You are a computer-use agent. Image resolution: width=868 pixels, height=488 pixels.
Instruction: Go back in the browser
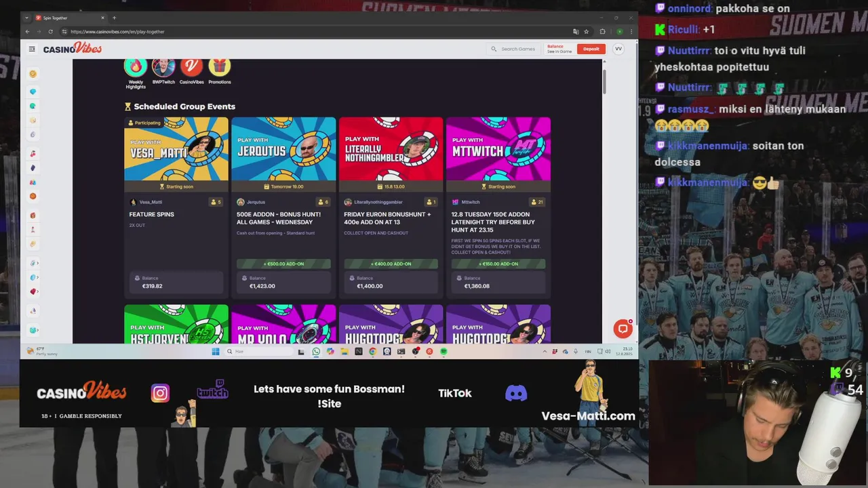pos(27,32)
